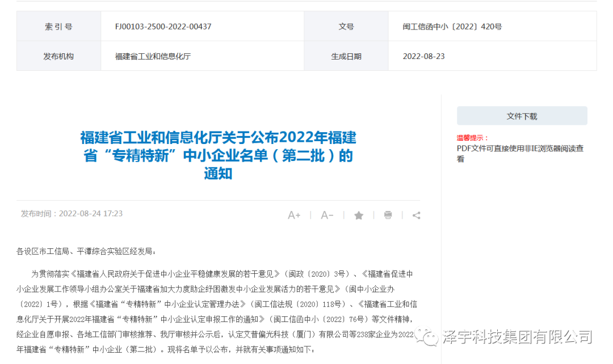
Task: Click the index number FJ00103-2500-2022-00437
Action: point(163,27)
